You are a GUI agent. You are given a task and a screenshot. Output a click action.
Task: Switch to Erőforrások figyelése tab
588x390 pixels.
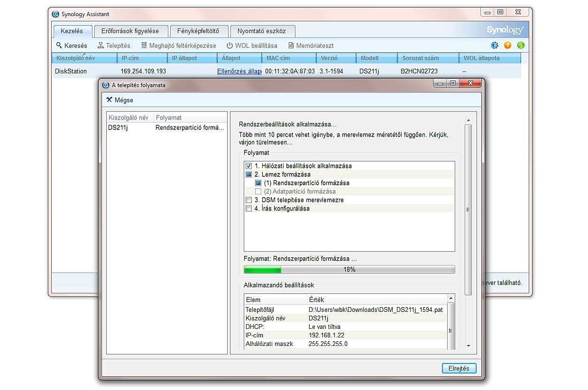click(130, 31)
